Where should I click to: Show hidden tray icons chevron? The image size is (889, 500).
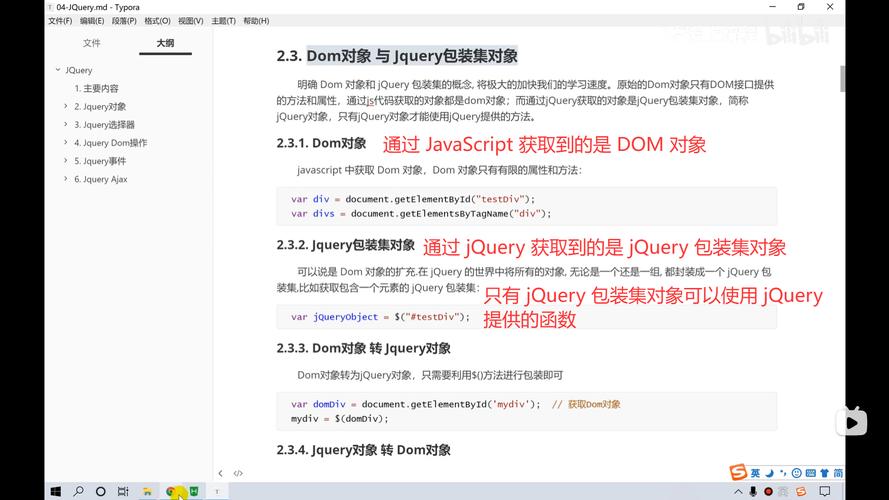(x=738, y=491)
